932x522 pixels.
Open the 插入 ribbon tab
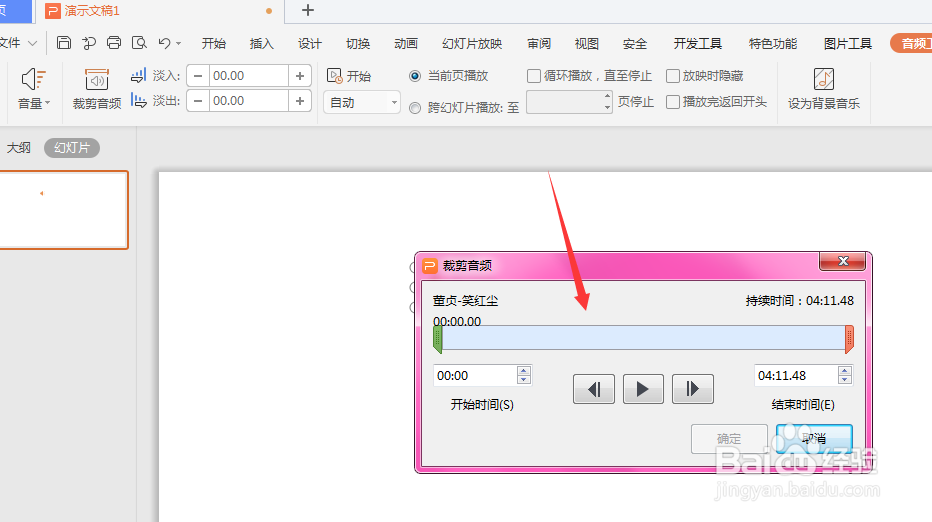click(x=262, y=43)
